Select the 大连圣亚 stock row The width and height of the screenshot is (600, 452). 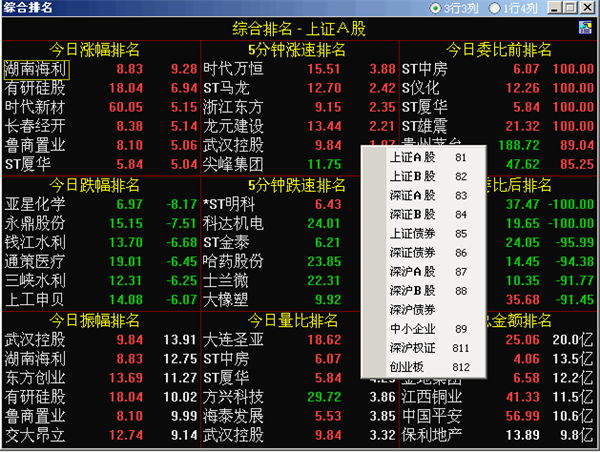coord(282,340)
